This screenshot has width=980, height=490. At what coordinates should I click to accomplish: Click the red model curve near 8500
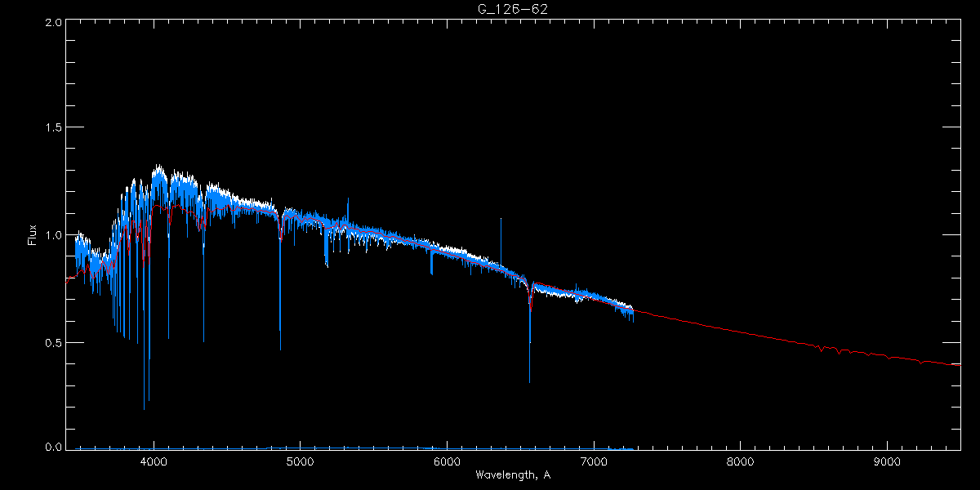814,346
